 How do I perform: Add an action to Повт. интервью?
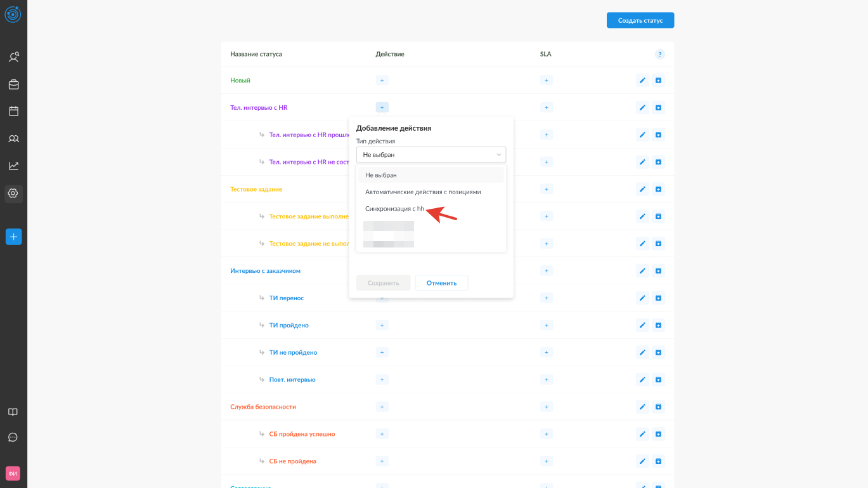382,379
